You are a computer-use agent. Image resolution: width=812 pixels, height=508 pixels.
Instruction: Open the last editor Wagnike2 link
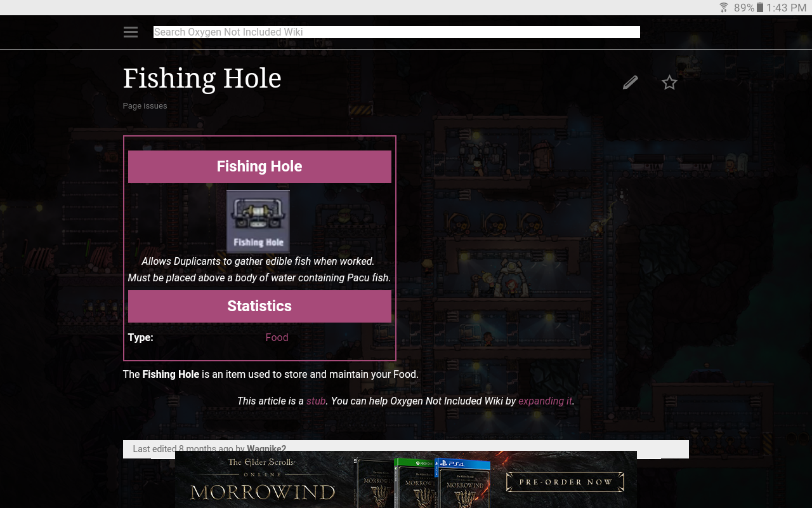coord(266,449)
